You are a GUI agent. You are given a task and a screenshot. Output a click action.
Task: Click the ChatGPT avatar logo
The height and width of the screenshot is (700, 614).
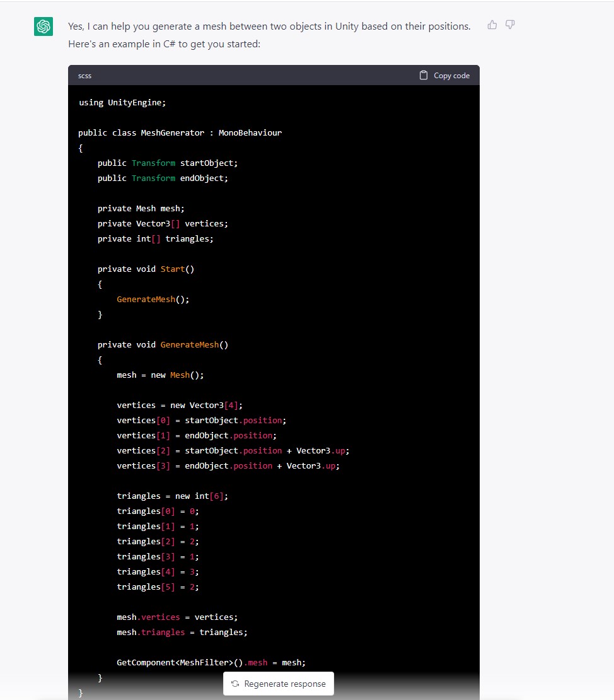tap(43, 26)
